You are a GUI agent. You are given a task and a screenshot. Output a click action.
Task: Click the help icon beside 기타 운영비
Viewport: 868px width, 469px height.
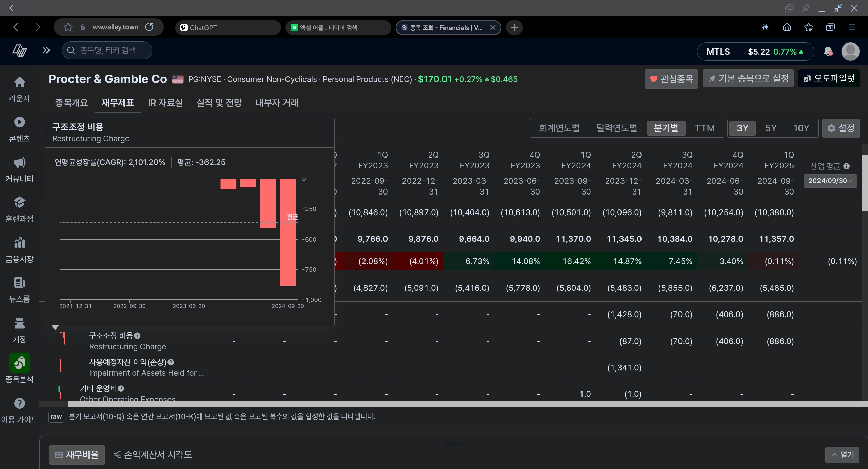[x=121, y=389]
